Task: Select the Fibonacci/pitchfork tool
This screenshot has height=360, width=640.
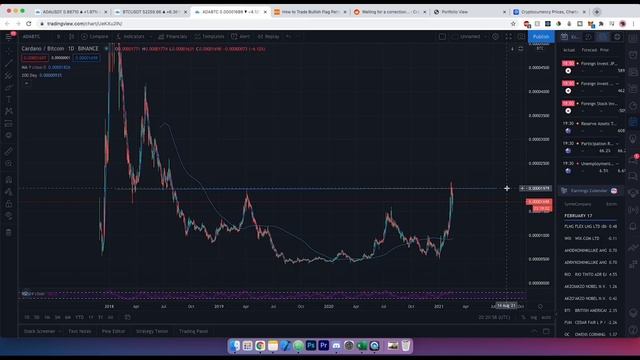Action: (9, 76)
